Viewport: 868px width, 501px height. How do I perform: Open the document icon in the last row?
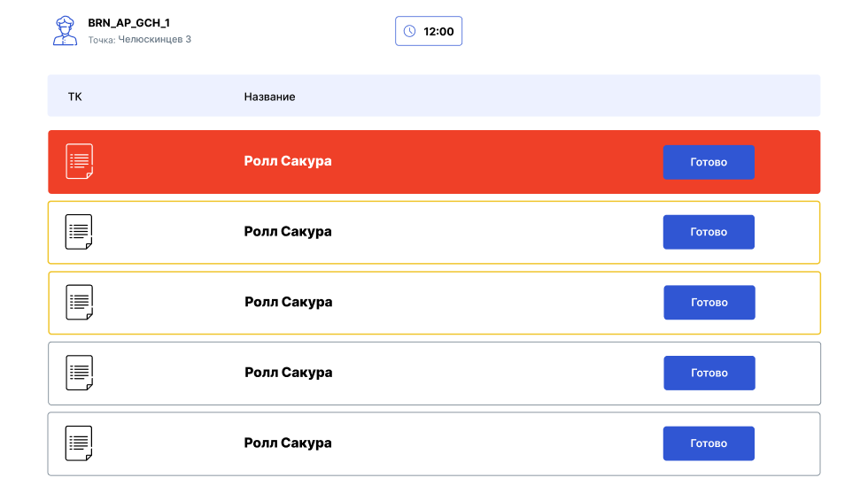[79, 443]
